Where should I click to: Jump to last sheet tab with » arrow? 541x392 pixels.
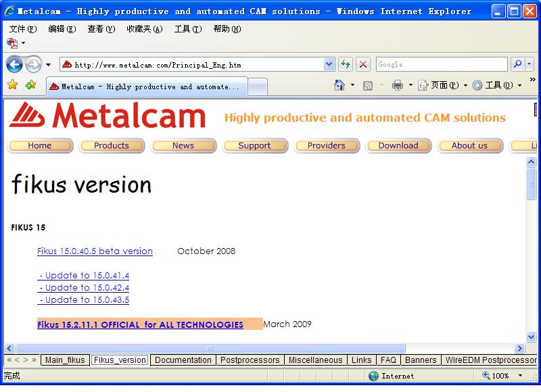pos(34,360)
